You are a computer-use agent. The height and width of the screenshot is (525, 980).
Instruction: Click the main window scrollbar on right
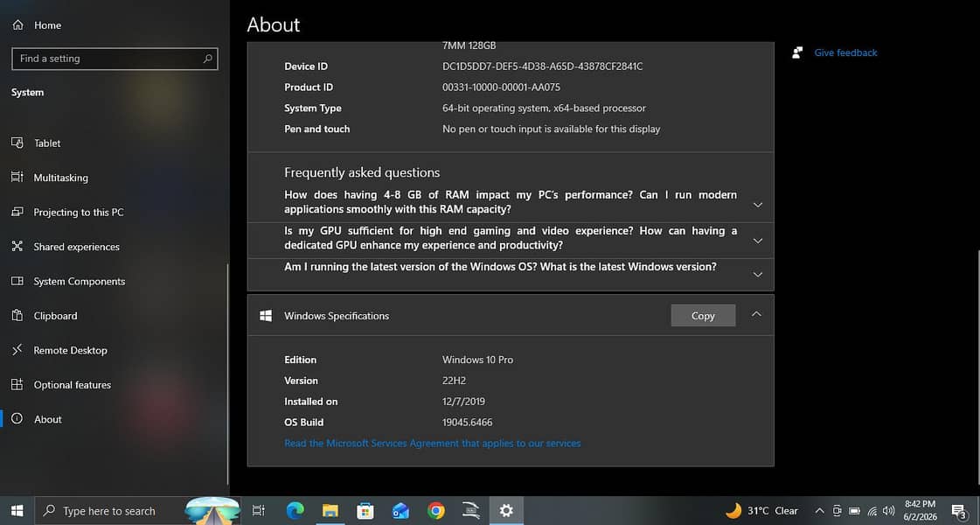(x=977, y=366)
